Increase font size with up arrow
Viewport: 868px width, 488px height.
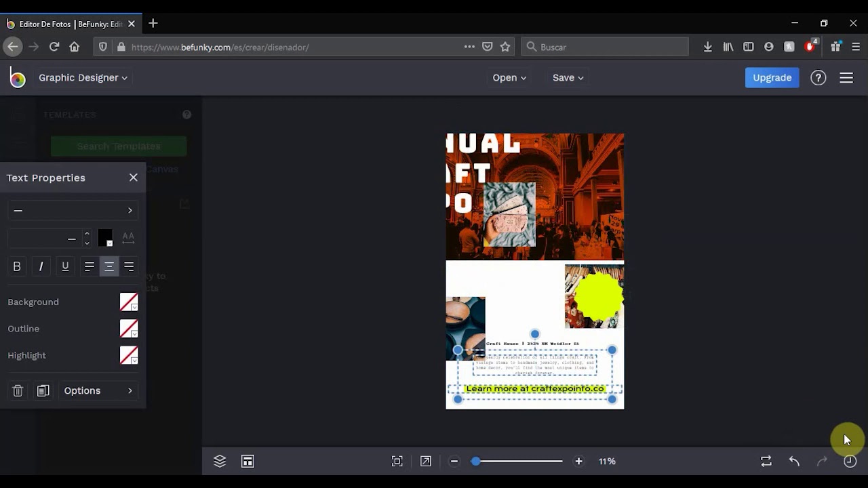click(87, 234)
